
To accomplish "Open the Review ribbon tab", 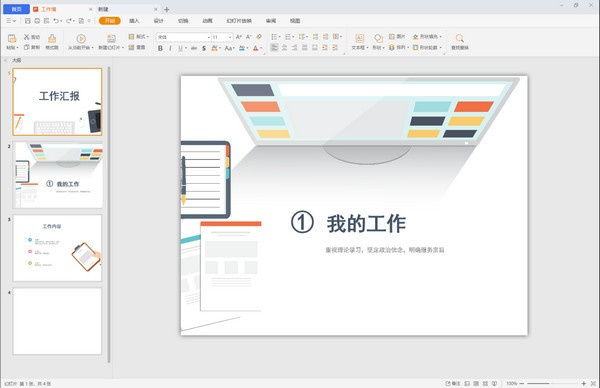I will (x=271, y=21).
